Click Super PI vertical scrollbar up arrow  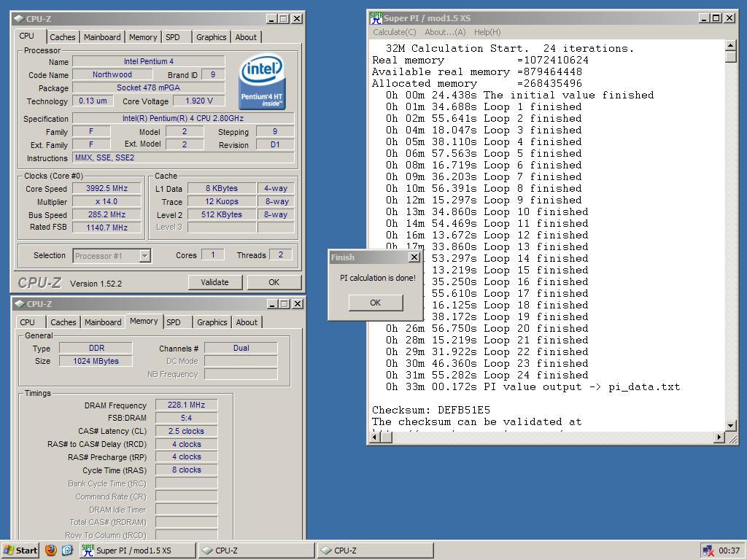click(731, 45)
